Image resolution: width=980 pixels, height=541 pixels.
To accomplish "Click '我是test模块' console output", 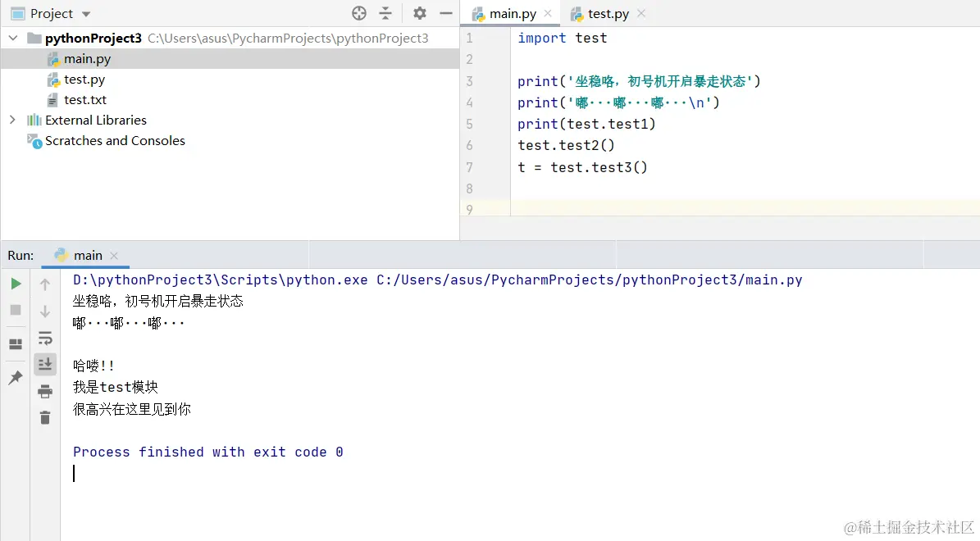I will pyautogui.click(x=116, y=387).
